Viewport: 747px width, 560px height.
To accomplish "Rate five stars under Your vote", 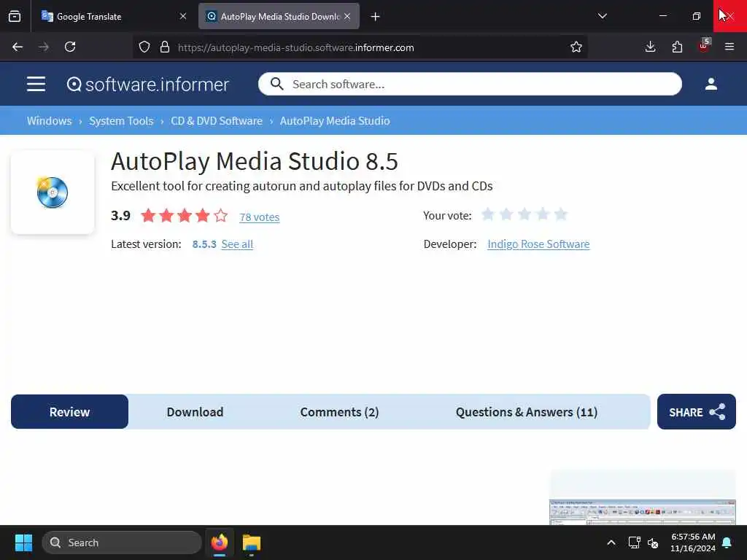I will coord(561,214).
